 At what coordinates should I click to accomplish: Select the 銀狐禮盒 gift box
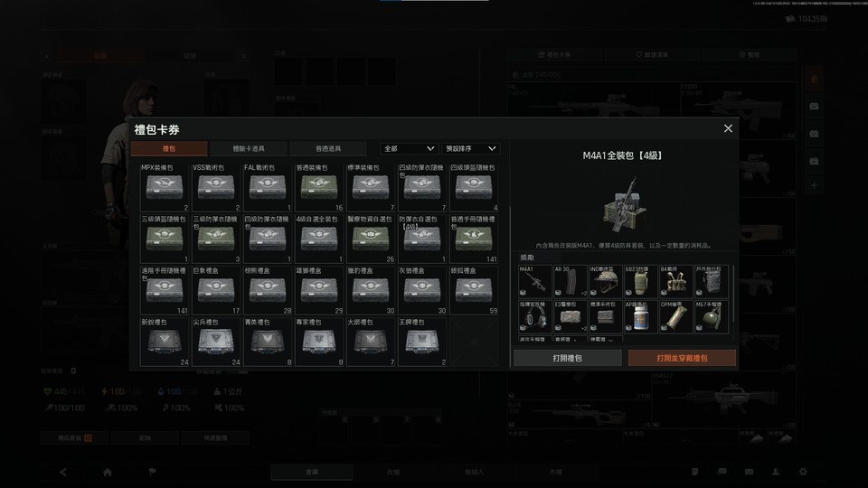tap(474, 290)
